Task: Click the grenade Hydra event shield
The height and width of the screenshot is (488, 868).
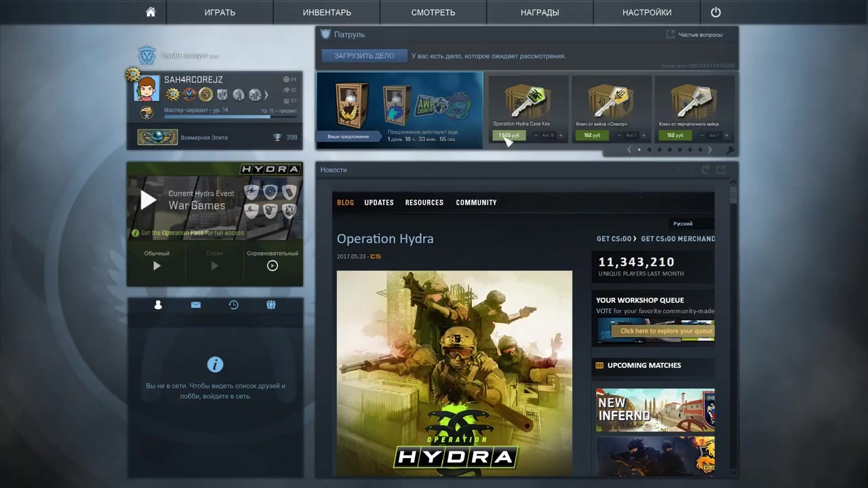Action: 290,192
